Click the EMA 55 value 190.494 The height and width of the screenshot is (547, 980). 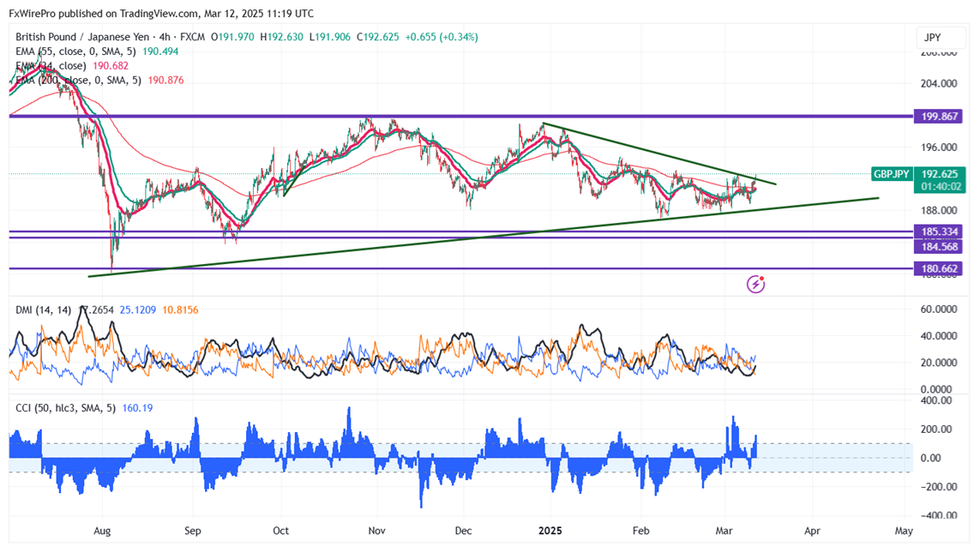[x=160, y=51]
